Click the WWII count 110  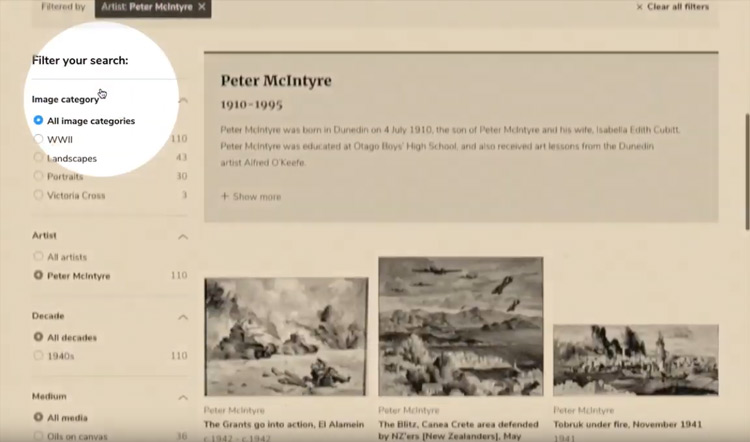click(x=179, y=139)
